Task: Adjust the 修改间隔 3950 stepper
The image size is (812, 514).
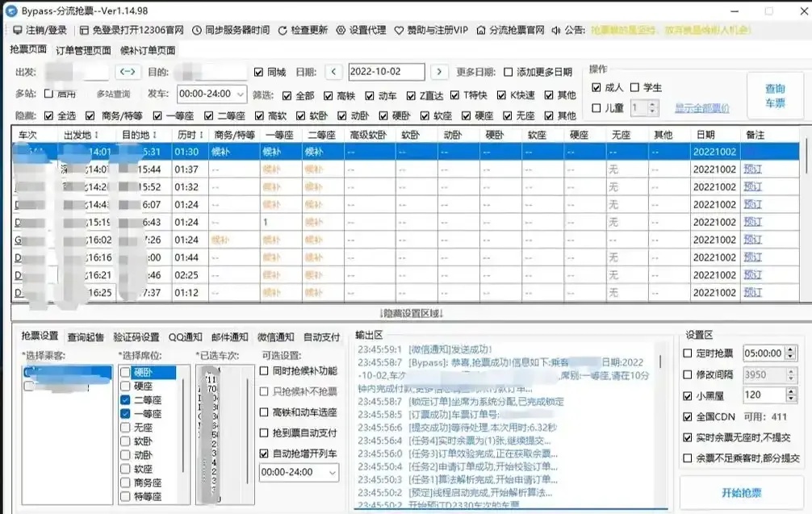Action: tap(790, 374)
